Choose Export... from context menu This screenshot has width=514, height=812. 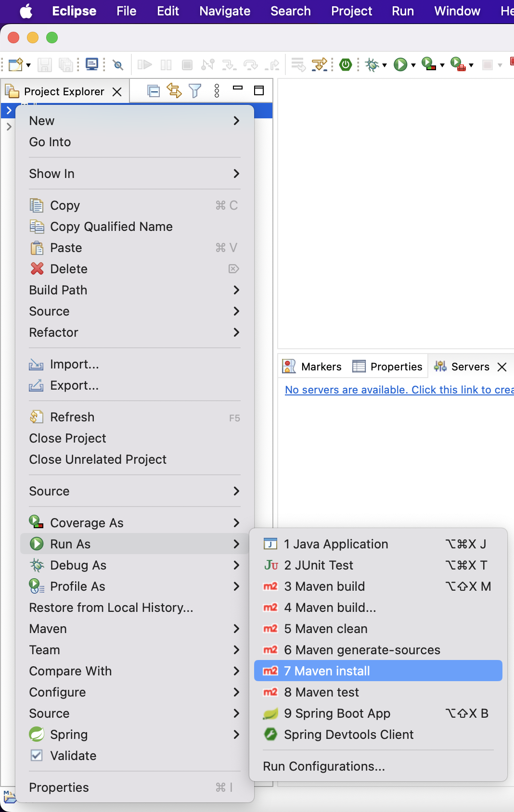[135, 385]
